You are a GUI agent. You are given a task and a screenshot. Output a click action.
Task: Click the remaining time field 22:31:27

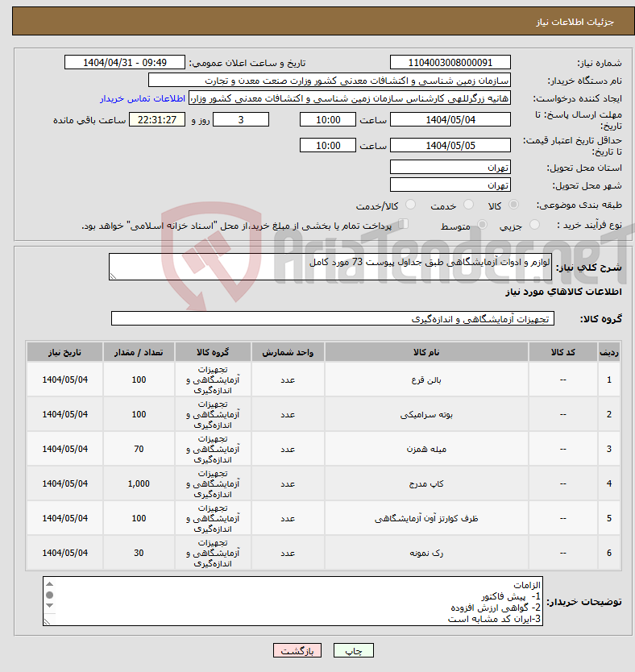coord(157,119)
